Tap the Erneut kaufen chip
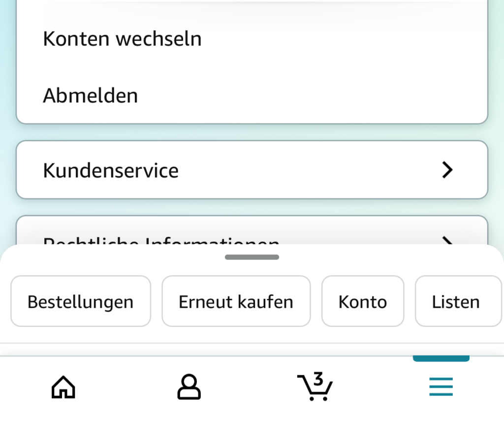The width and height of the screenshot is (504, 423). click(x=236, y=301)
